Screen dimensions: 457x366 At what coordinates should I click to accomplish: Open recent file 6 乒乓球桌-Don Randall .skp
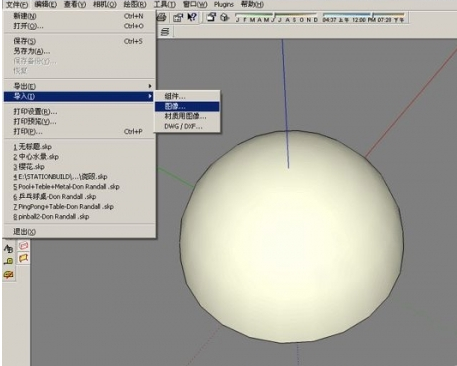[79, 197]
